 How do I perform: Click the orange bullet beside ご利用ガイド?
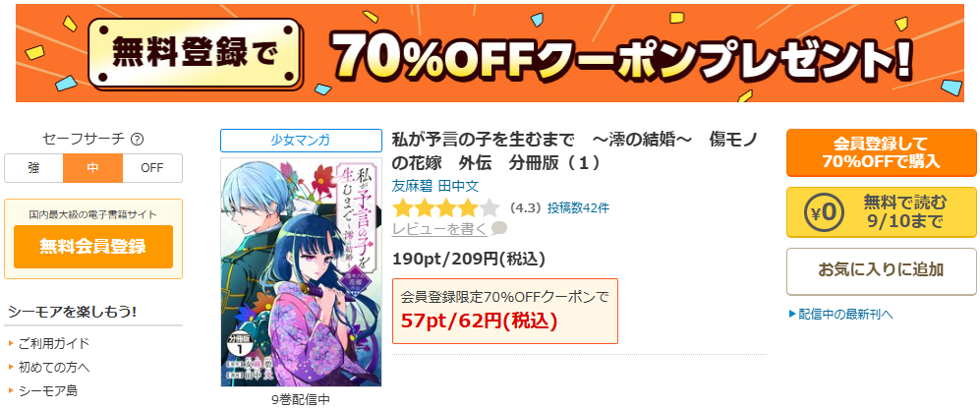coord(12,343)
